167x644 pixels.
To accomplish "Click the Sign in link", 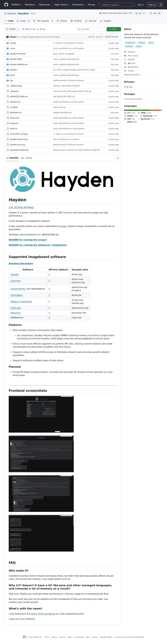I will 141,5.
